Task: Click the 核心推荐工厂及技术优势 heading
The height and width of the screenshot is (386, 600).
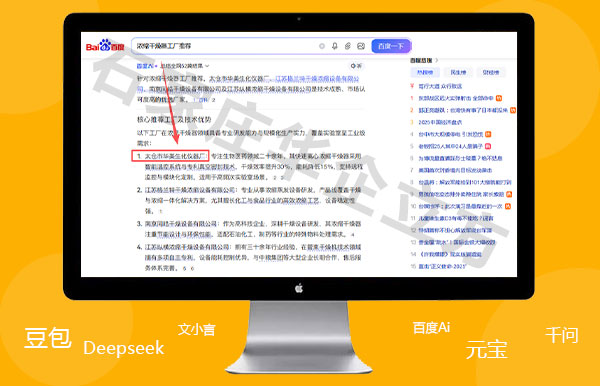Action: 174,120
